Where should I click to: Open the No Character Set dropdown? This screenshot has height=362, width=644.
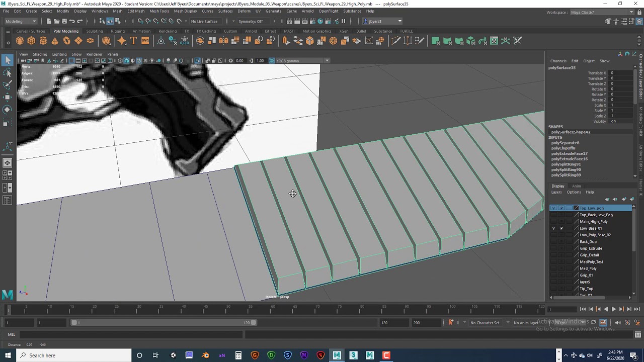(485, 323)
